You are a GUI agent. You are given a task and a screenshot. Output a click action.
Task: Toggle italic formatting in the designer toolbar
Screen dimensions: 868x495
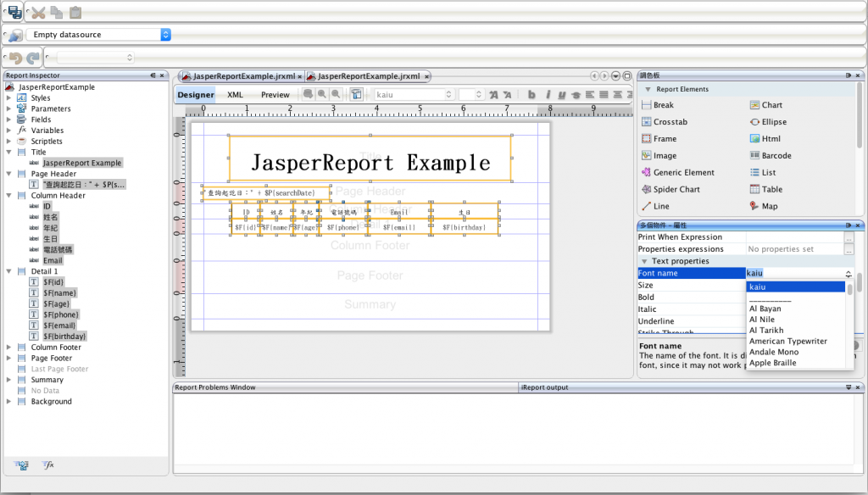click(x=548, y=95)
